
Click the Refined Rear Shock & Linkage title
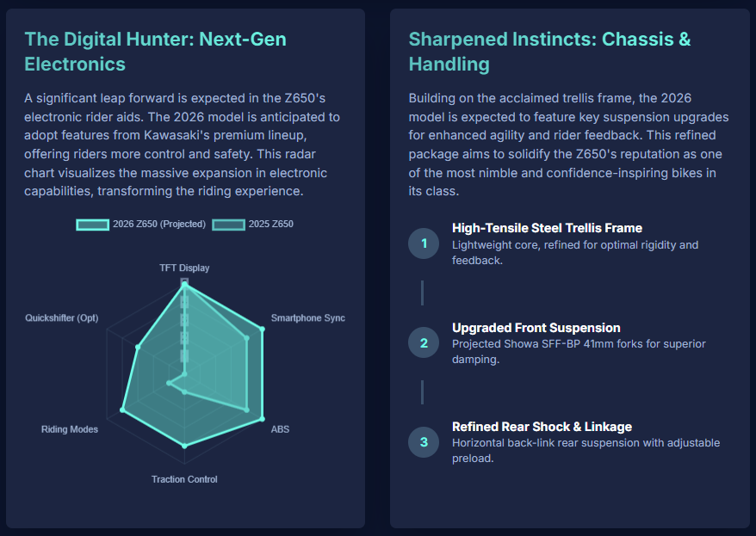[542, 427]
